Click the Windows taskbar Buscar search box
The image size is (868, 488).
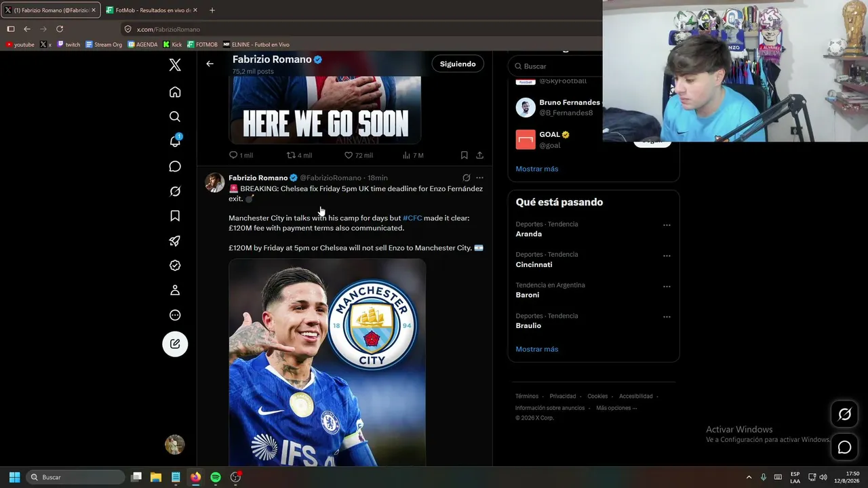(76, 477)
